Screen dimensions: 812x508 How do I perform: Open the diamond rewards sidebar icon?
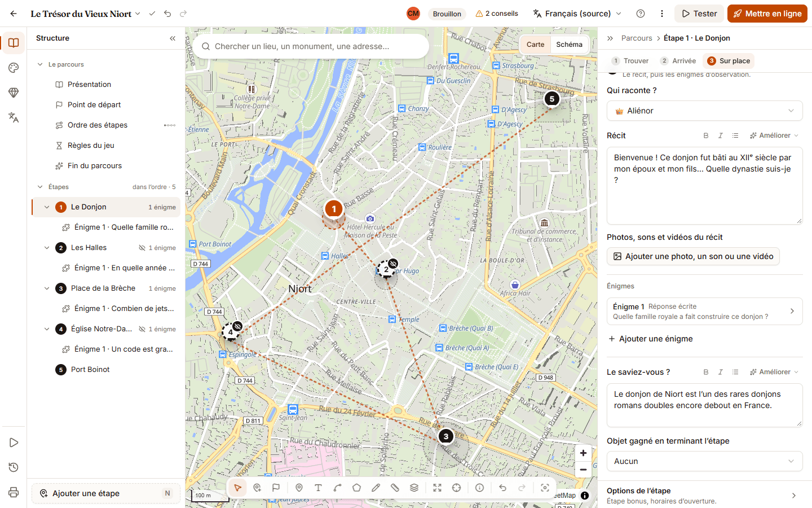14,93
